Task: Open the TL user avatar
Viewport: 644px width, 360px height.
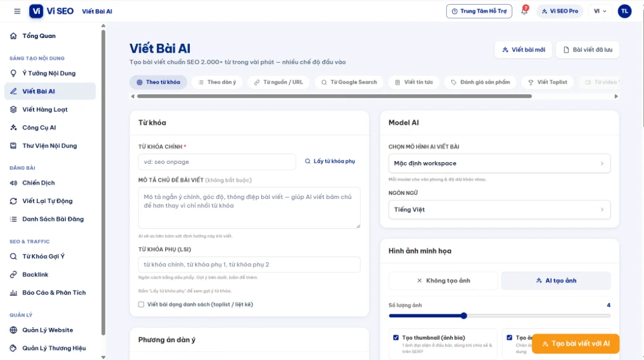Action: pos(625,11)
